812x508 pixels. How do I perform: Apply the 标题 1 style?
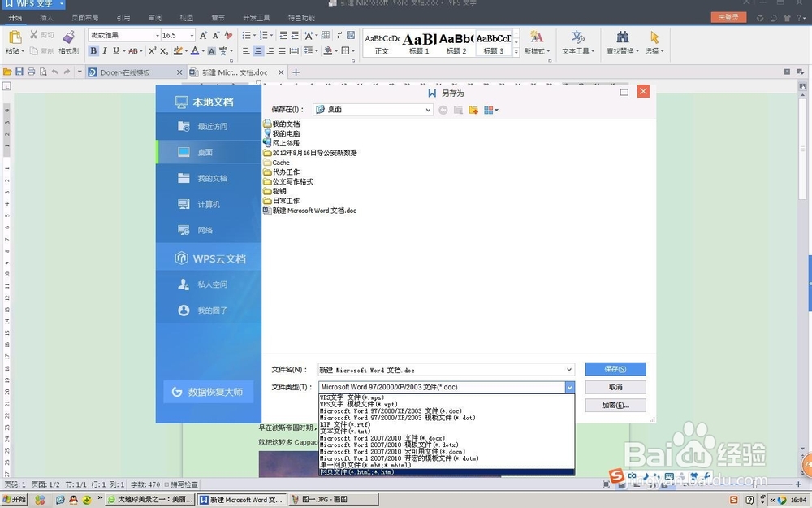click(x=419, y=42)
